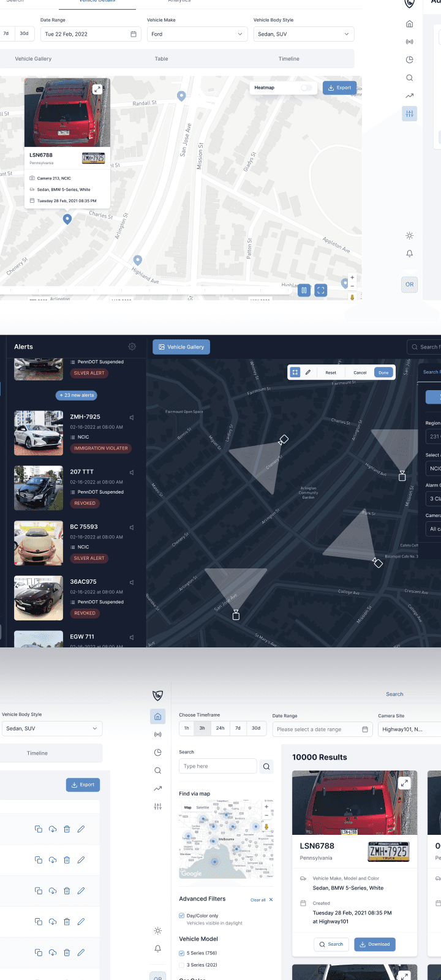Select highlighted filter sliders icon in top window sidebar
Viewport: 441px width, 980px height.
tap(409, 113)
